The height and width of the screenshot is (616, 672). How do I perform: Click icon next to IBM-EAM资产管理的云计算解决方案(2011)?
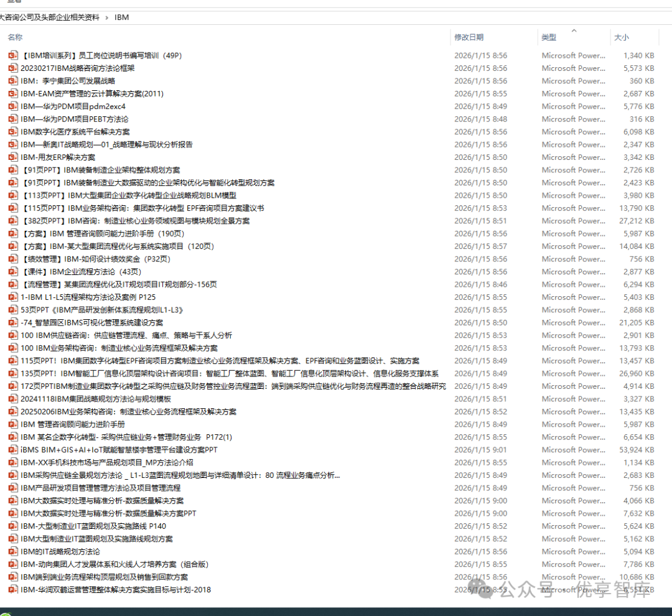click(x=13, y=93)
